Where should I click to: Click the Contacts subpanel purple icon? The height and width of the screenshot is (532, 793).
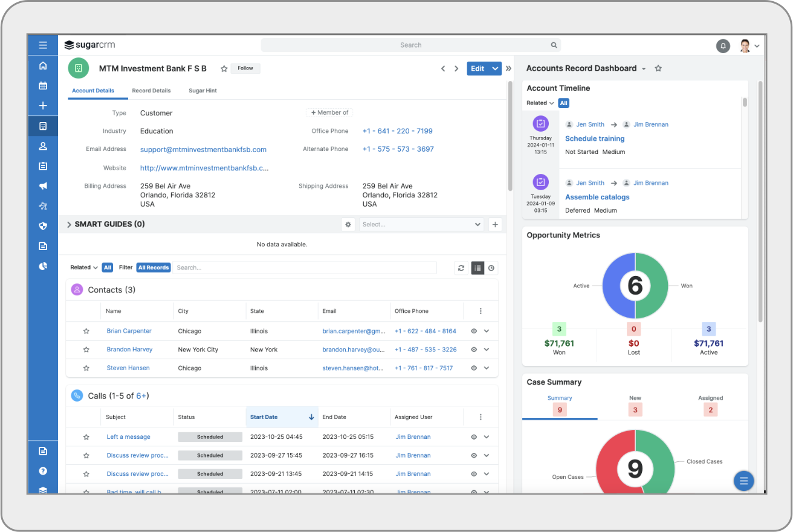77,290
